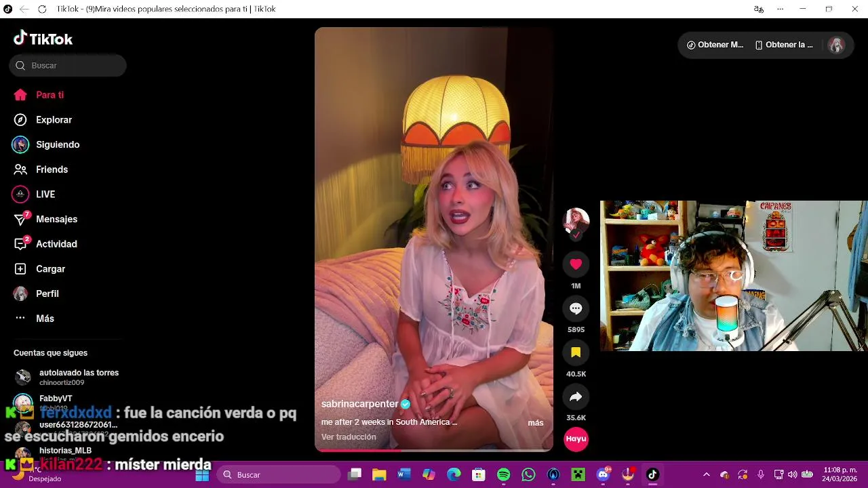Open volume control in system tray
Screen dimensions: 868x488
click(792, 475)
